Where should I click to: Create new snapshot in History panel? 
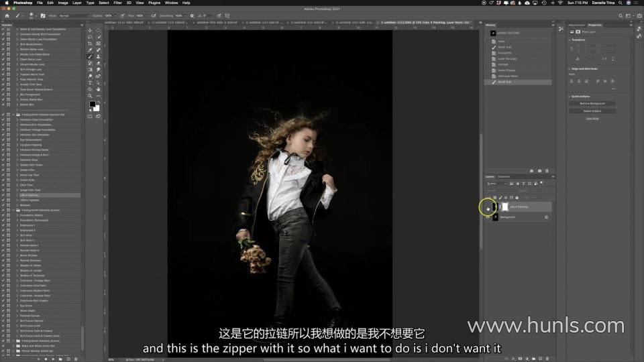point(539,171)
